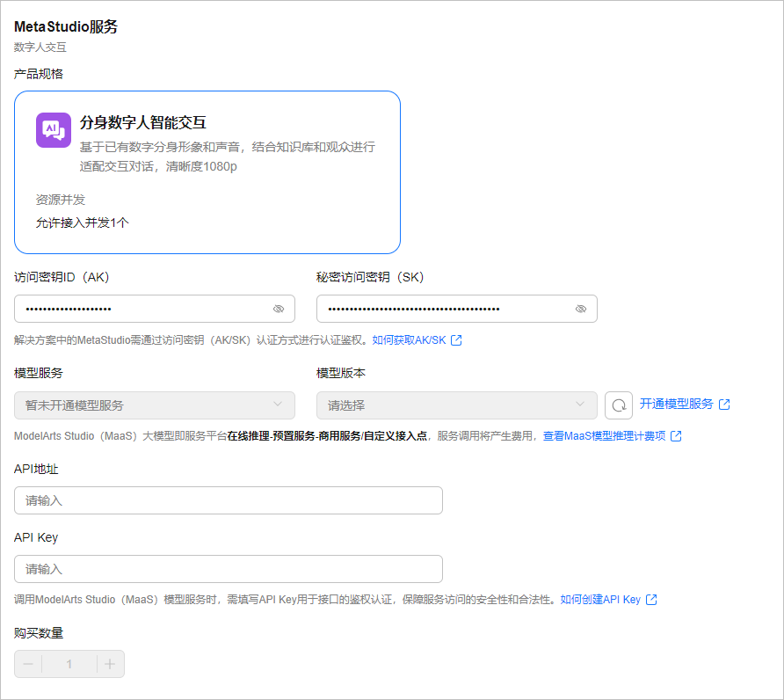Screen dimensions: 784x700
Task: Open the 模型服务 dropdown
Action: [155, 405]
